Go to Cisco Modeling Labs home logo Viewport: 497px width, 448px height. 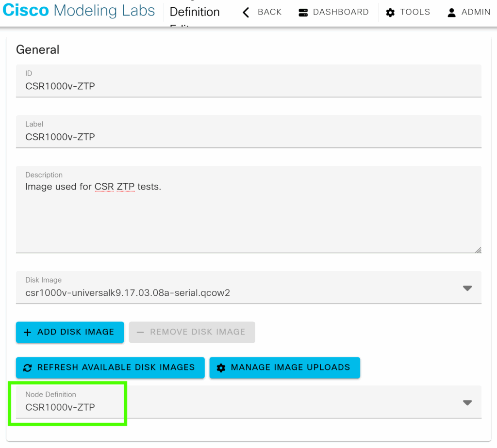click(79, 11)
